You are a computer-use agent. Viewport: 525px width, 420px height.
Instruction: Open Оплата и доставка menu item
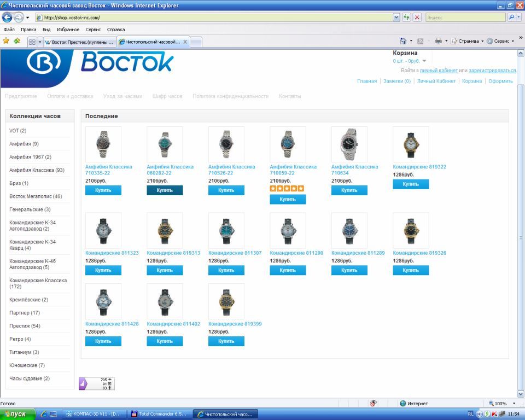pos(70,96)
